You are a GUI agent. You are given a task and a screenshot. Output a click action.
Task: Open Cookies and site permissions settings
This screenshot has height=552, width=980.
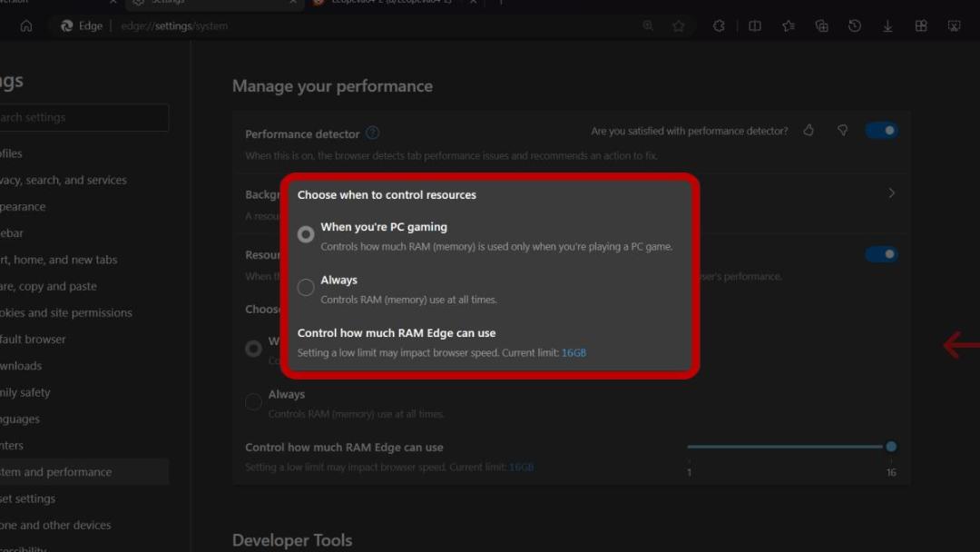[66, 312]
